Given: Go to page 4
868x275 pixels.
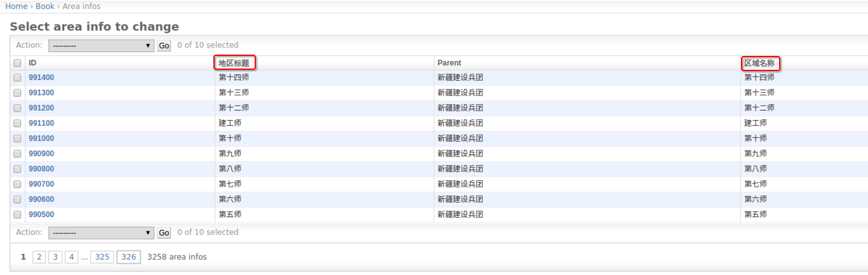Looking at the screenshot, I should click(x=71, y=257).
